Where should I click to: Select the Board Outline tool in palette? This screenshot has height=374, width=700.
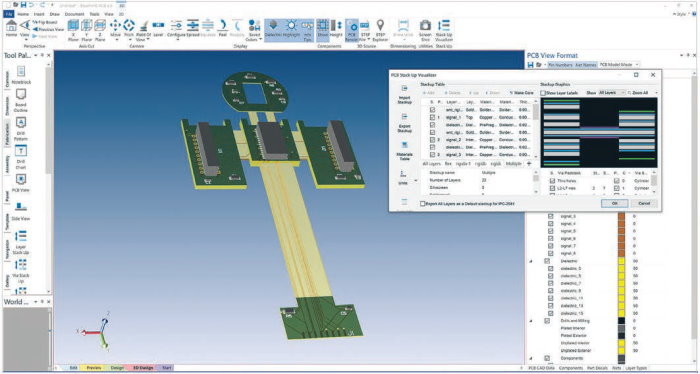[x=21, y=100]
